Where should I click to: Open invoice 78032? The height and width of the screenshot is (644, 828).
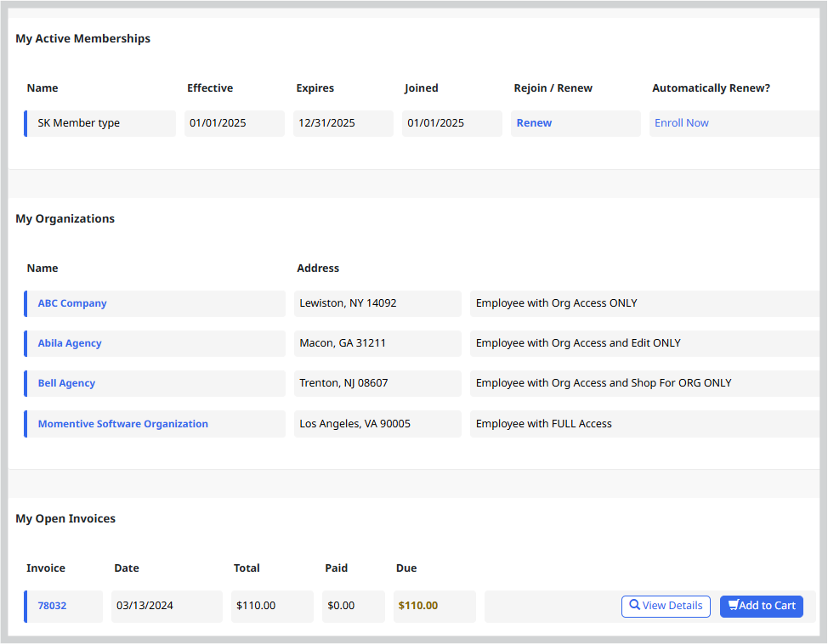(x=52, y=606)
